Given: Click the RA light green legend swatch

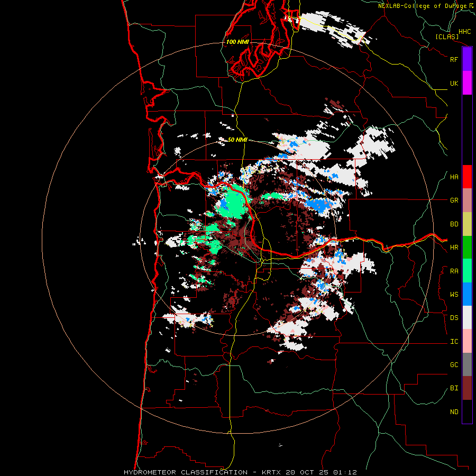Looking at the screenshot, I should pos(467,271).
